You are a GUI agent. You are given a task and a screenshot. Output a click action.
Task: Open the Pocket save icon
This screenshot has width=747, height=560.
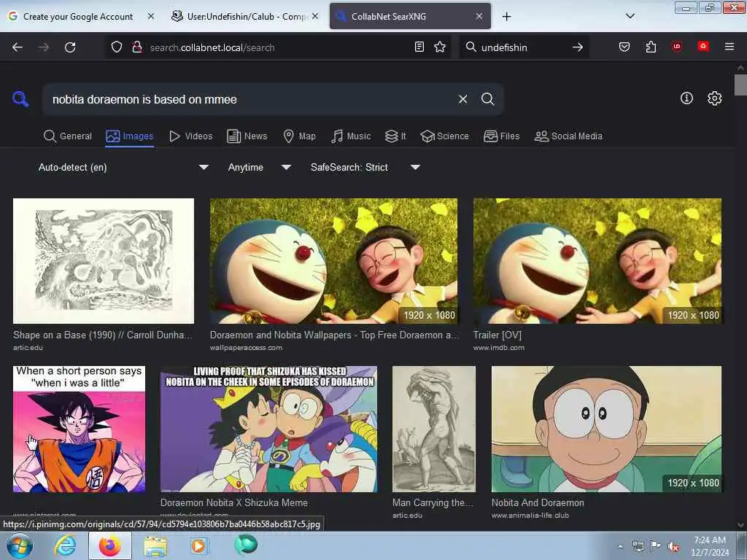[x=624, y=47]
